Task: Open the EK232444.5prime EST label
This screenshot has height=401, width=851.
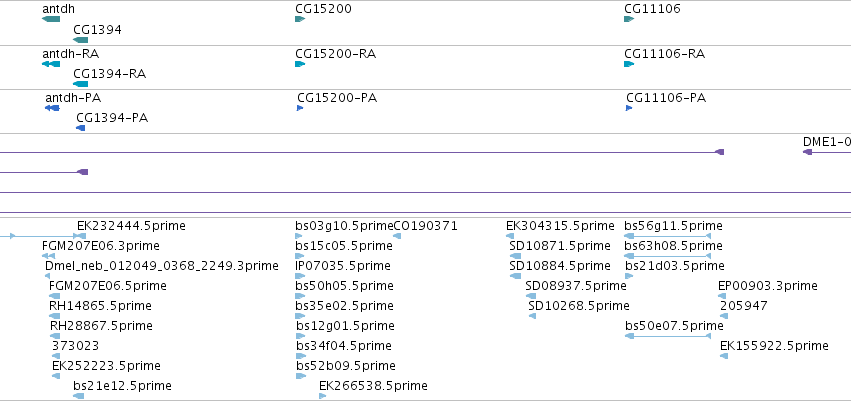Action: 131,226
